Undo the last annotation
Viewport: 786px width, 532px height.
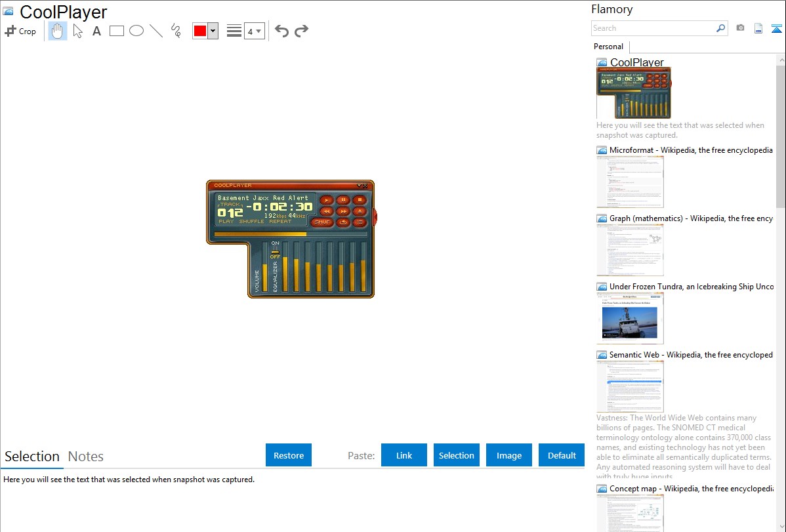pyautogui.click(x=281, y=31)
